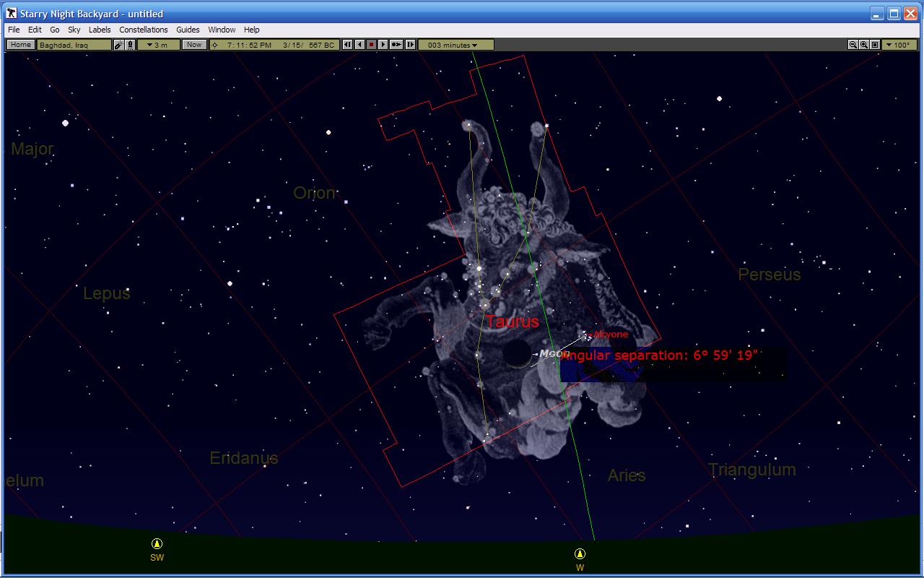
Task: Close the Starry Night Backyard window
Action: [910, 13]
